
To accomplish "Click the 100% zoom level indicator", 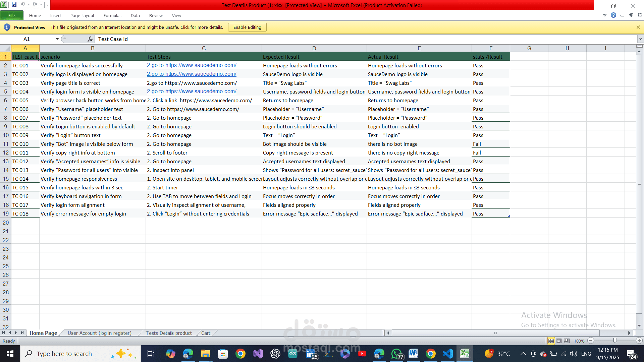I will click(579, 341).
